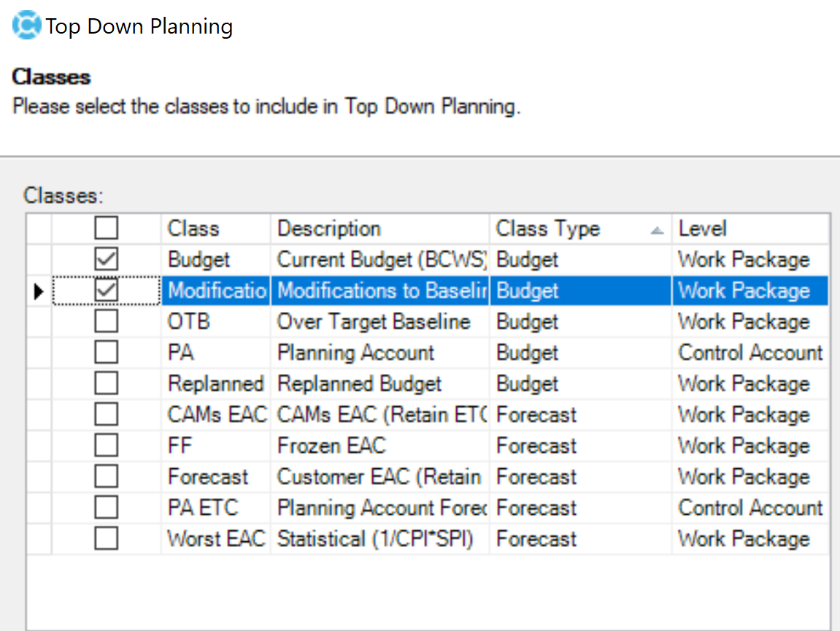Sort by the Description column header
This screenshot has width=840, height=631.
(x=379, y=229)
